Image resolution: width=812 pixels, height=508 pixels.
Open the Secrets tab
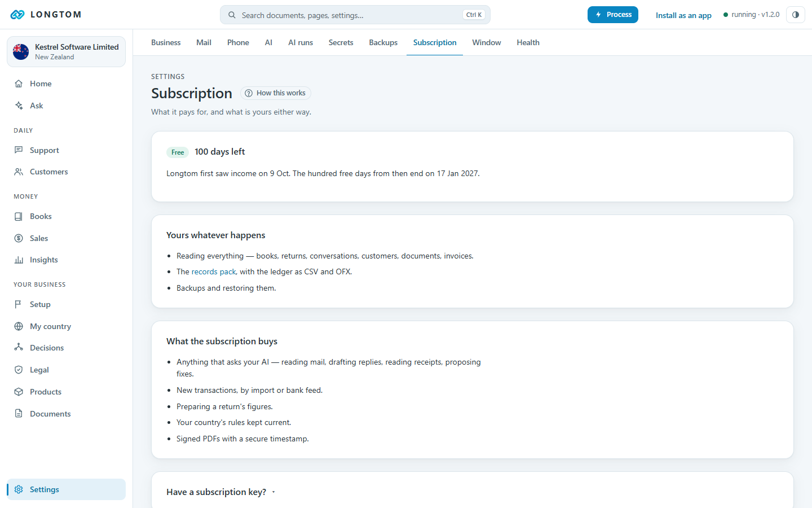(341, 42)
